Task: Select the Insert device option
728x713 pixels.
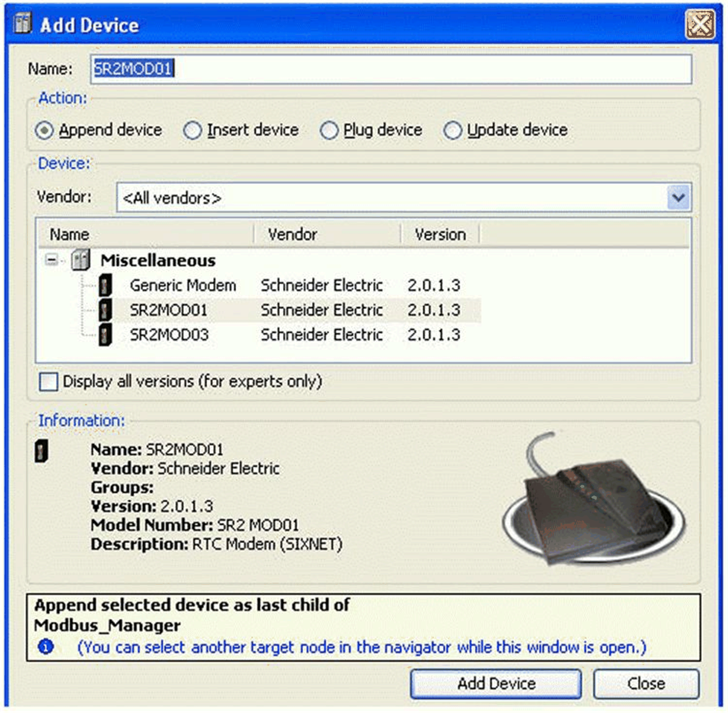Action: coord(193,131)
